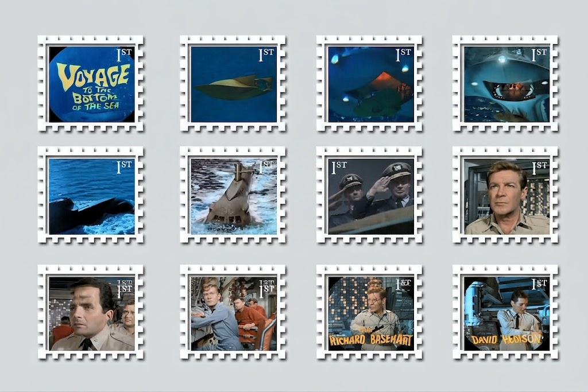Open the stamp with dark-haired officer in control room
Screen dimensions: 588x392
click(91, 313)
